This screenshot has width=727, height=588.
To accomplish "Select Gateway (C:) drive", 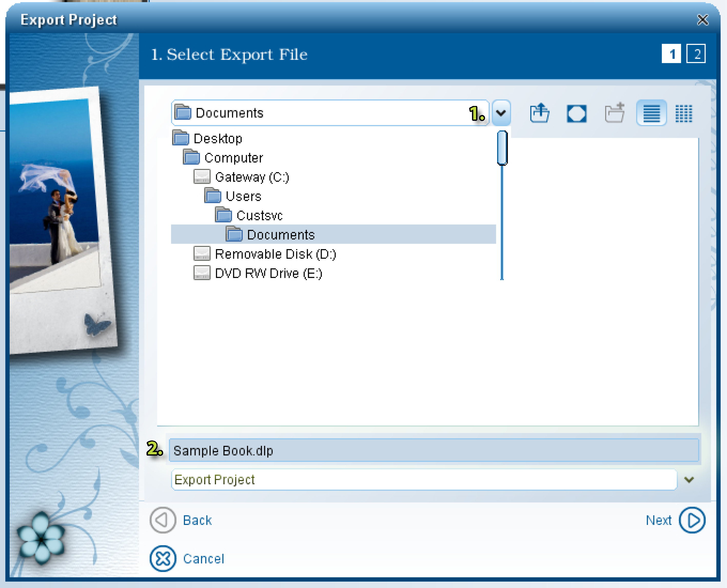I will 333,177.
